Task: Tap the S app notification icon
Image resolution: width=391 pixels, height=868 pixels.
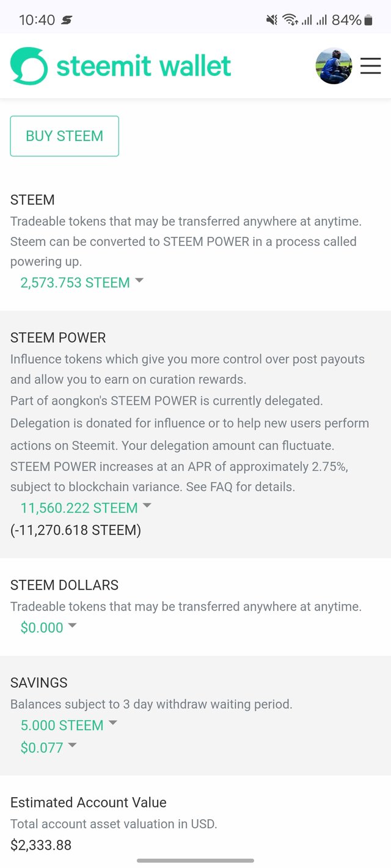Action: coord(67,20)
